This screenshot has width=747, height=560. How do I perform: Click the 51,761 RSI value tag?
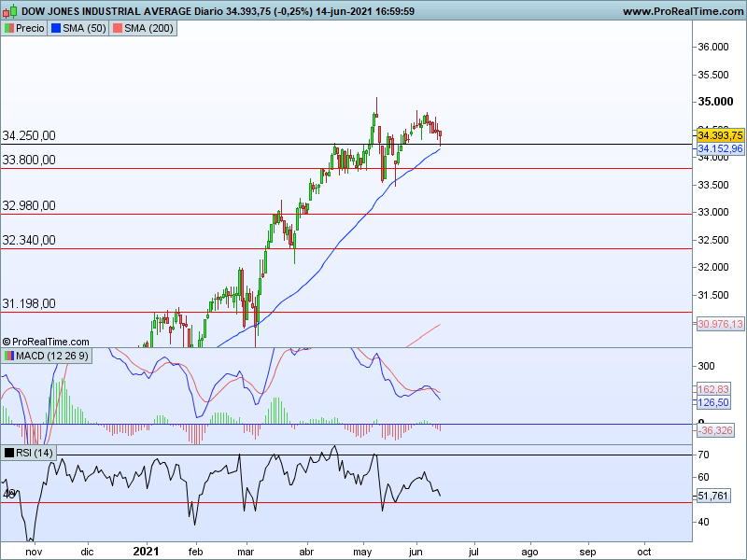pyautogui.click(x=713, y=497)
